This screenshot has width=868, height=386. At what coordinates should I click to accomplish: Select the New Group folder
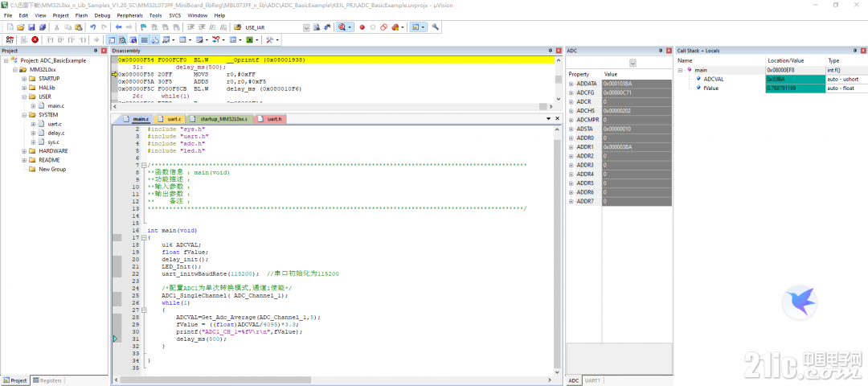[52, 169]
